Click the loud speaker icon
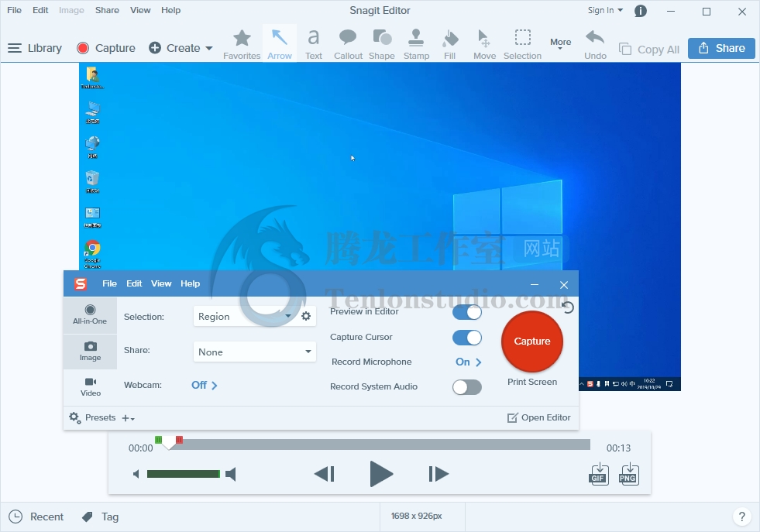This screenshot has width=760, height=532. tap(231, 474)
